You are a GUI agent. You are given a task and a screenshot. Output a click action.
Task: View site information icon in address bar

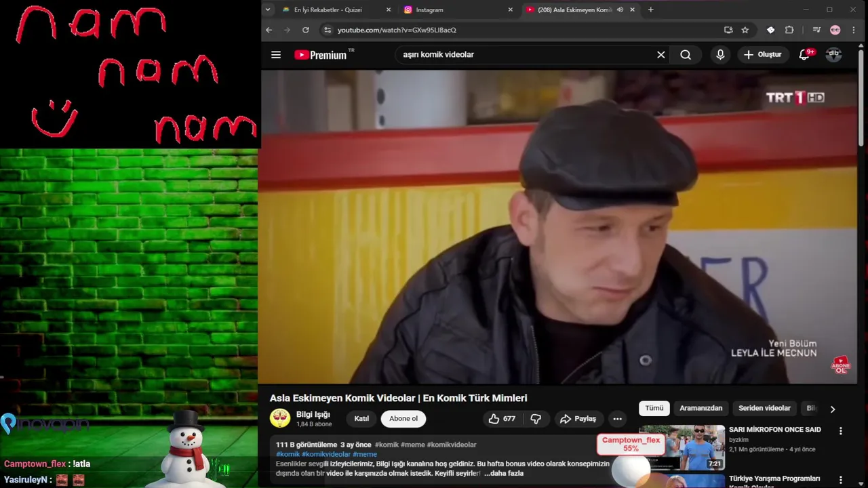tap(328, 30)
